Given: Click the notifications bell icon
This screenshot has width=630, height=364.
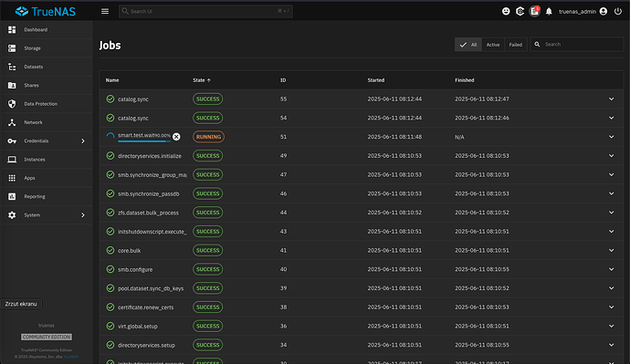Looking at the screenshot, I should pos(549,12).
